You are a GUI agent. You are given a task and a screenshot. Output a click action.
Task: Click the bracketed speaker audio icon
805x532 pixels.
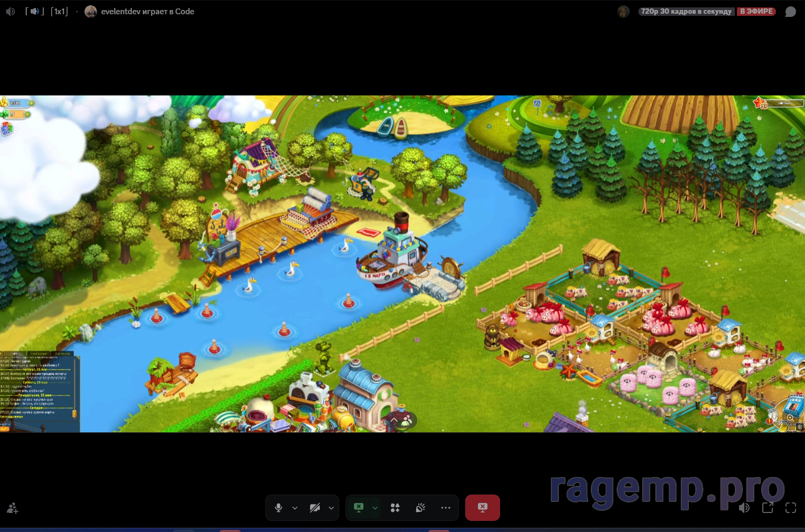coord(34,11)
